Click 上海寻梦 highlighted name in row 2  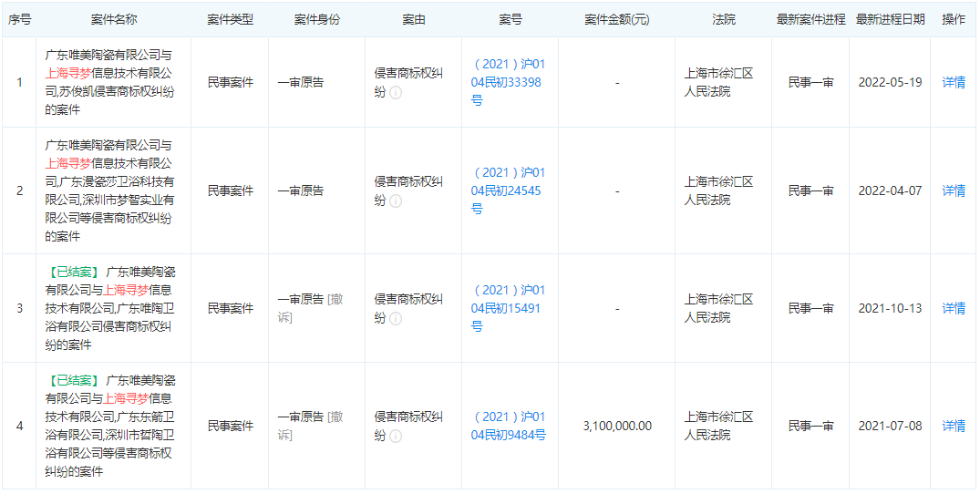(x=68, y=164)
